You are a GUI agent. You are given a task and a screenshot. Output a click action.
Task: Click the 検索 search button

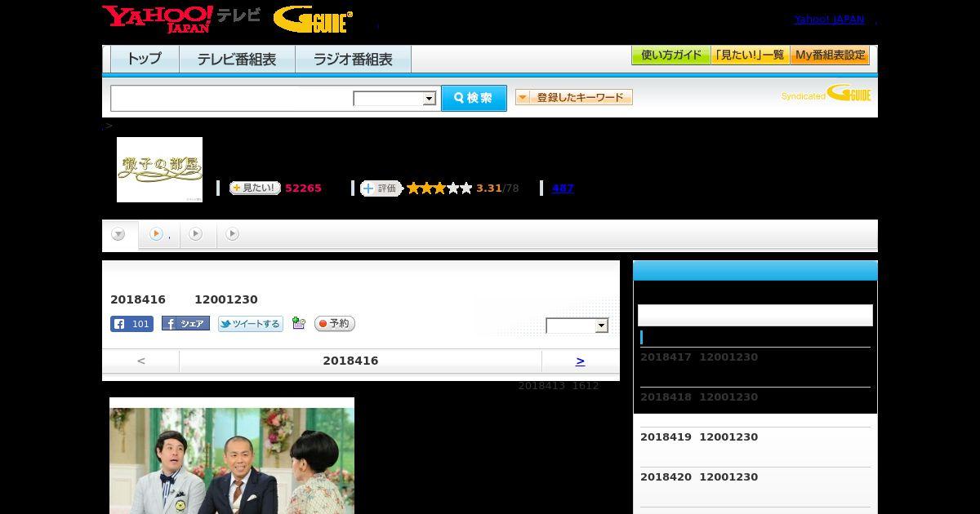[x=474, y=98]
